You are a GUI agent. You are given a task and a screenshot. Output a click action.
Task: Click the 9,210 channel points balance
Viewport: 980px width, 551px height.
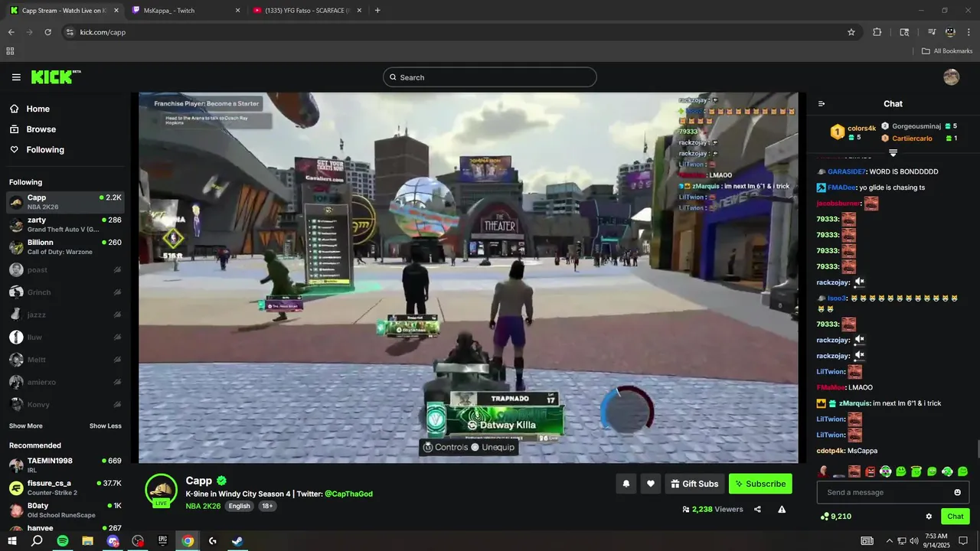[x=835, y=517]
